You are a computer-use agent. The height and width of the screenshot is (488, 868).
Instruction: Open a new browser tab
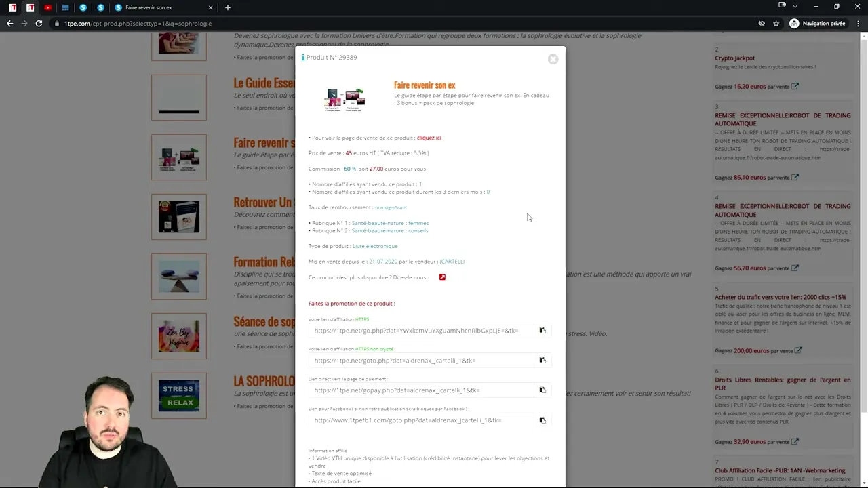pos(227,7)
